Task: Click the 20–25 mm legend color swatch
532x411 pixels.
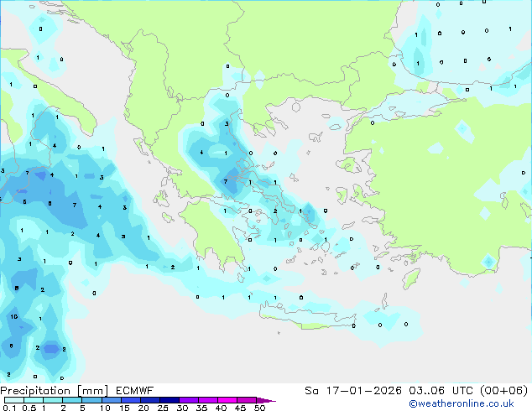Action: point(149,400)
